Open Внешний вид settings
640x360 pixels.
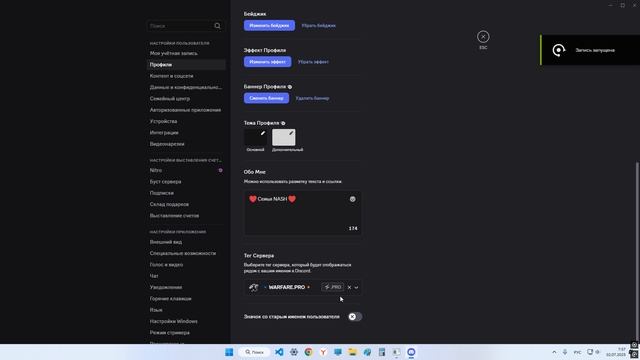coord(186,242)
